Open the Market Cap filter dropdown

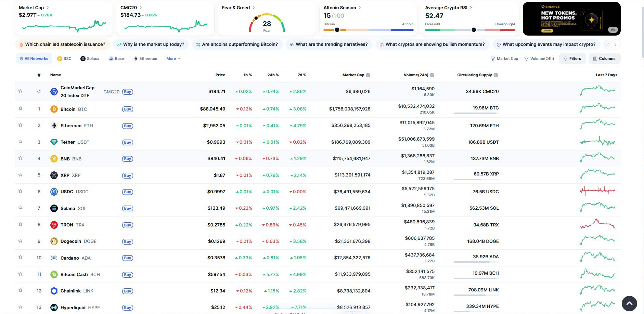point(504,59)
